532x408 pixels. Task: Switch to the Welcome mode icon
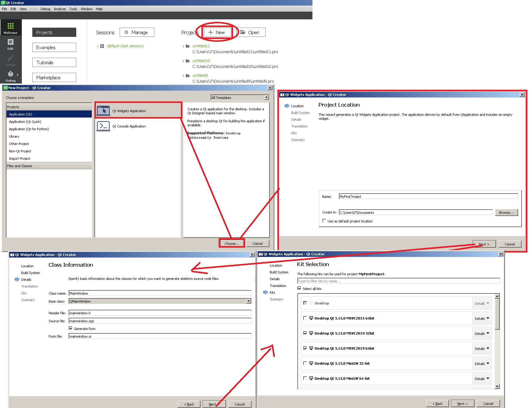tap(10, 28)
